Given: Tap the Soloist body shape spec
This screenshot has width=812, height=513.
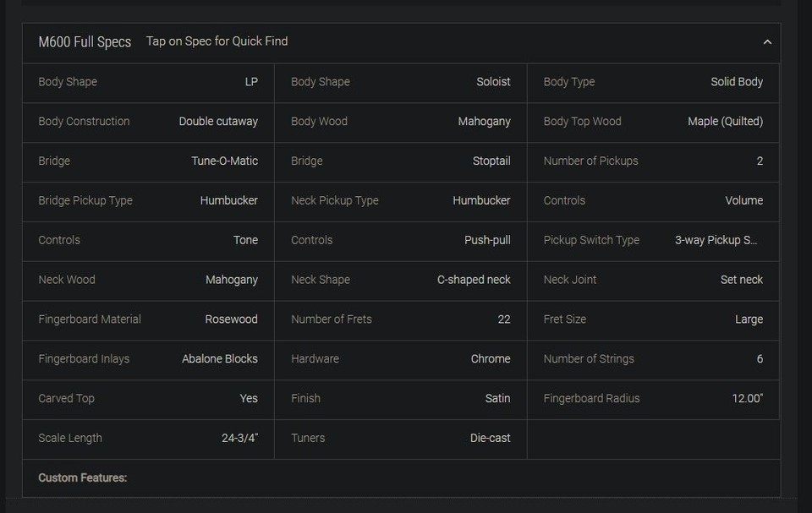Looking at the screenshot, I should 400,82.
